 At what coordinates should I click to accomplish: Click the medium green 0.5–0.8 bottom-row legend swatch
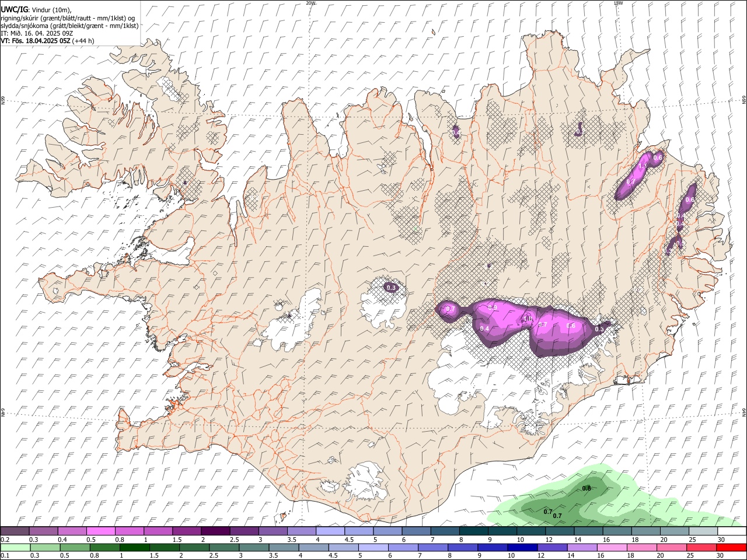tap(75, 548)
